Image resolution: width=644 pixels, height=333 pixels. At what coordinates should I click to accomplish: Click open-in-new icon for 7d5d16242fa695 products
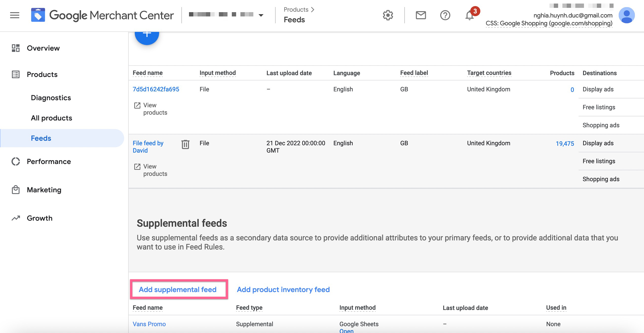(137, 106)
